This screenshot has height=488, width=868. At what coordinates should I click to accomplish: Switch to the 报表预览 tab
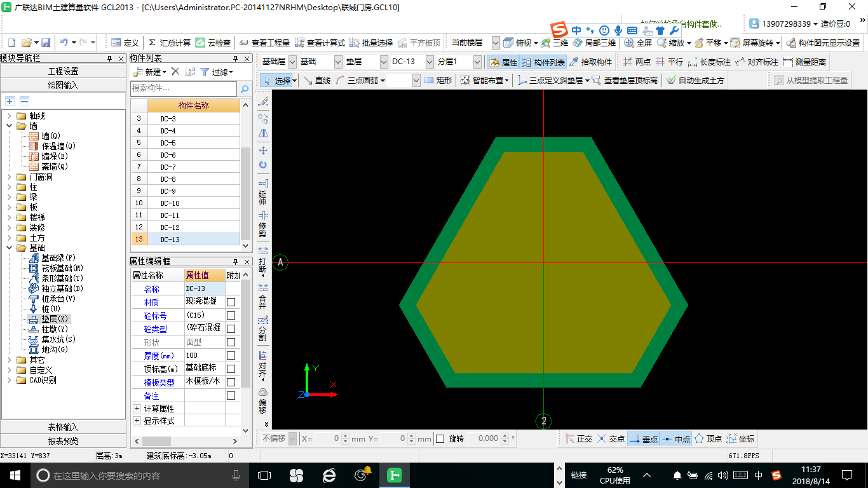[64, 440]
